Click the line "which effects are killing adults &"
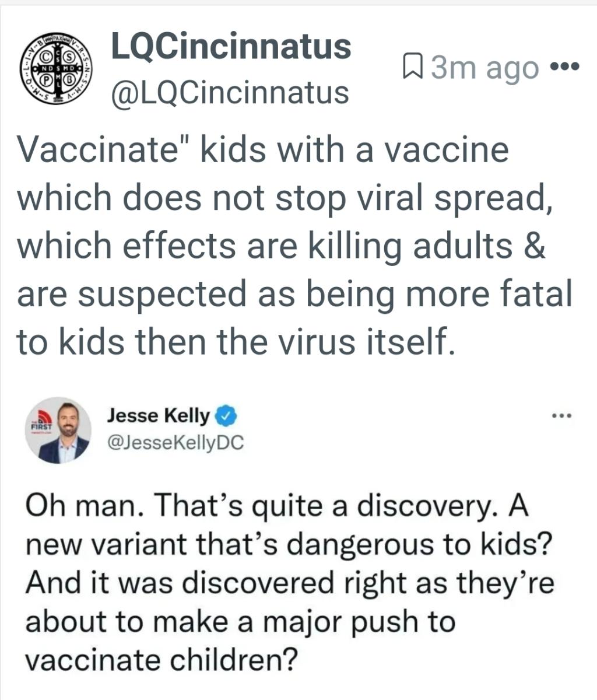 pos(281,246)
